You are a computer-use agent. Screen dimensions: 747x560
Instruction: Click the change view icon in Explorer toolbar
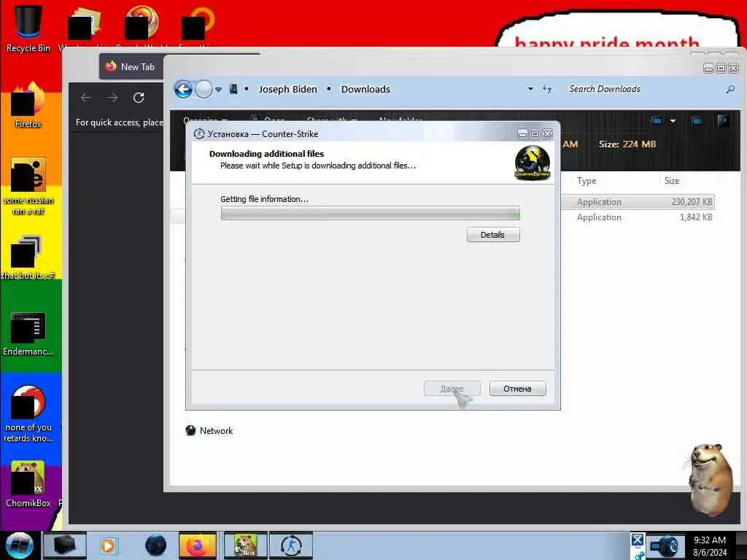(657, 121)
